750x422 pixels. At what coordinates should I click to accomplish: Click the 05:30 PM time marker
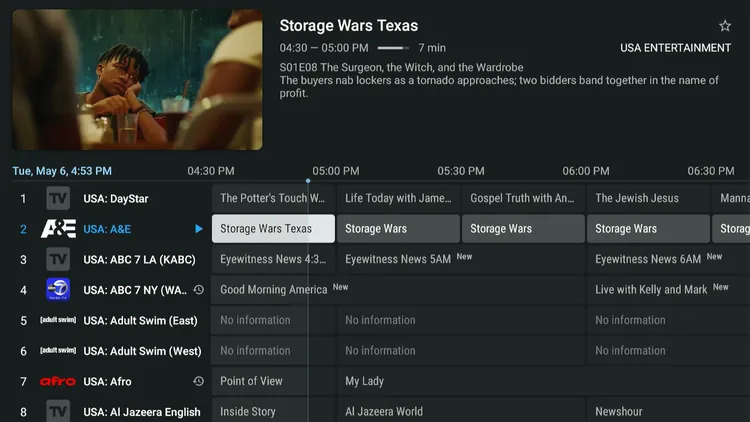tap(461, 171)
